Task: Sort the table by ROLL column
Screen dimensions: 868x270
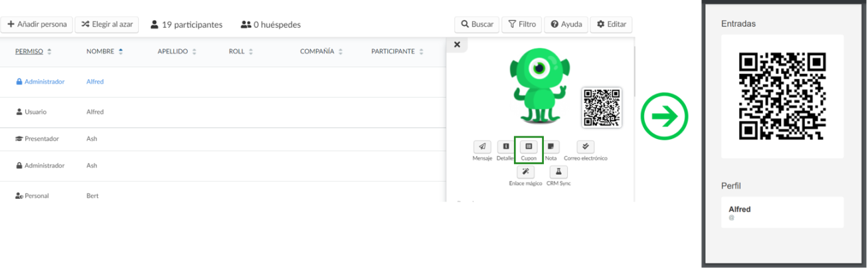Action: 240,51
